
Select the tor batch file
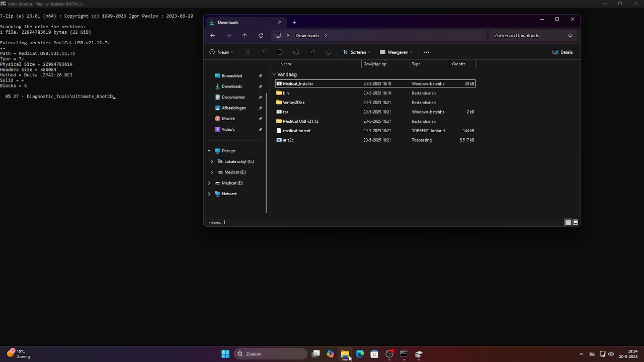375,112
